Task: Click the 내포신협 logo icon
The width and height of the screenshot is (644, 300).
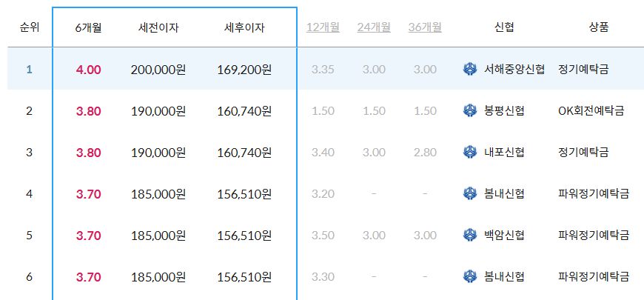Action: [470, 153]
